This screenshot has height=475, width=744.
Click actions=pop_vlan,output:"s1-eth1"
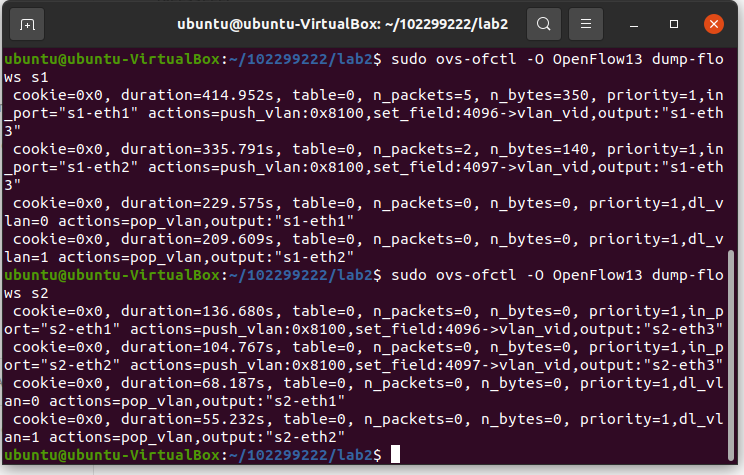coord(206,222)
